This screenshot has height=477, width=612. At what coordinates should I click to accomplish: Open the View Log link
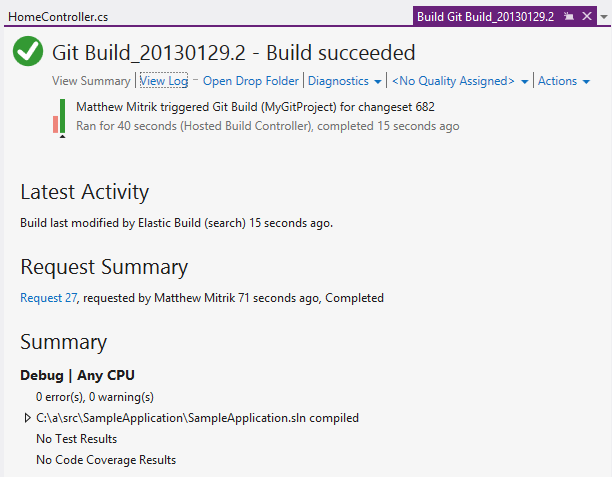[164, 81]
